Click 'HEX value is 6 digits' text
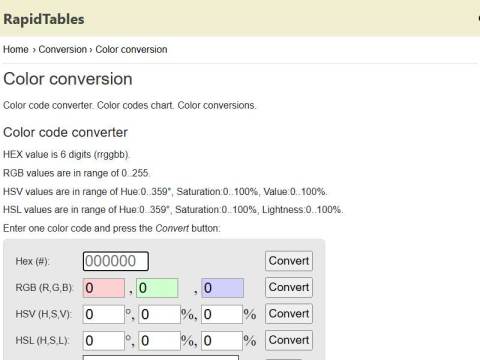 point(66,155)
